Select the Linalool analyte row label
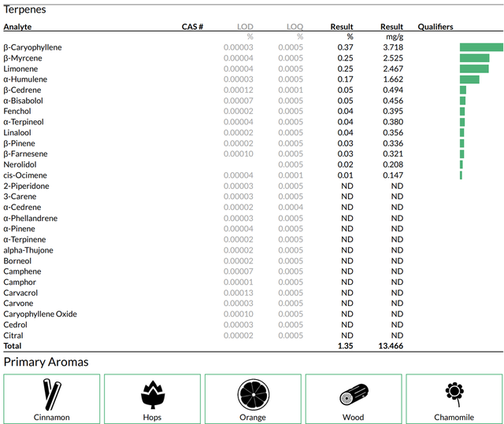Screen dimensions: 504x424 [17, 133]
